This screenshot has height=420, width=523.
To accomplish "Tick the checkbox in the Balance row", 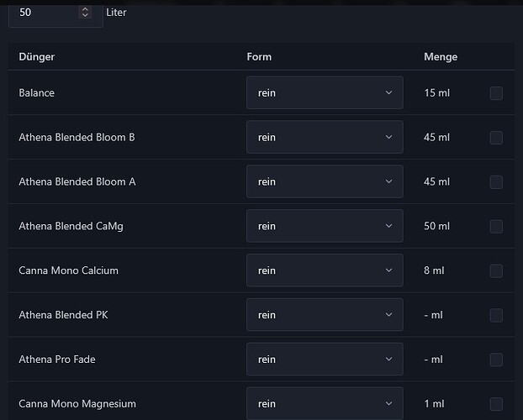I will click(x=496, y=93).
